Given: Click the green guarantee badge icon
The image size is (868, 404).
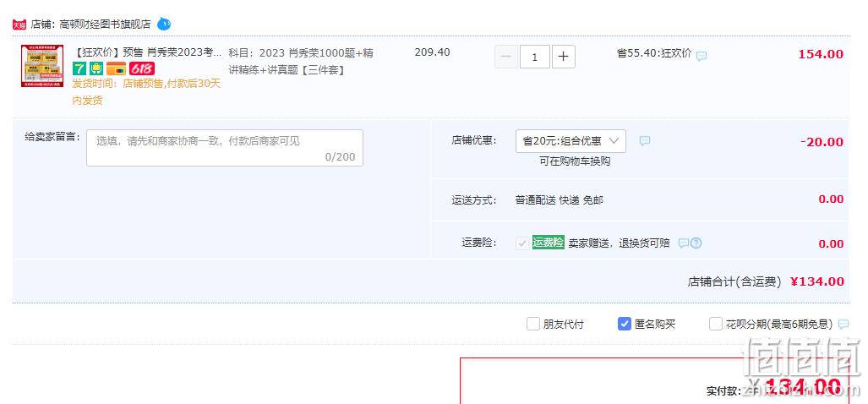Looking at the screenshot, I should click(96, 68).
